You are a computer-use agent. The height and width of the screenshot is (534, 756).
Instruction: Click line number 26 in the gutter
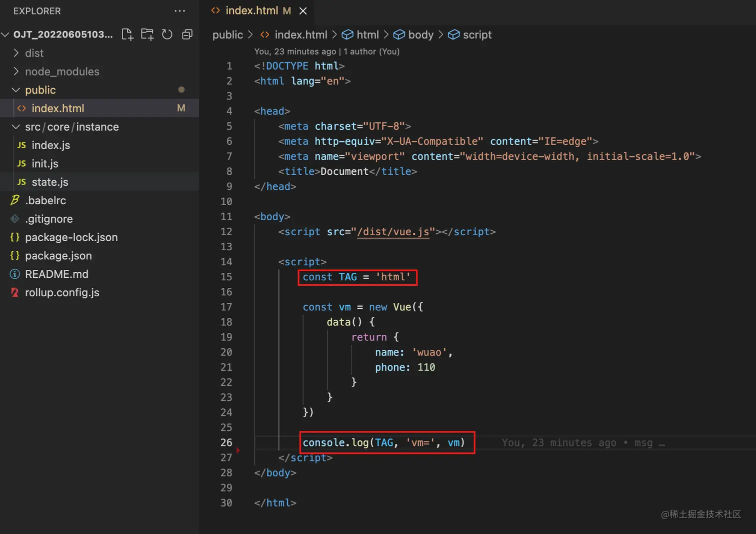(x=226, y=442)
